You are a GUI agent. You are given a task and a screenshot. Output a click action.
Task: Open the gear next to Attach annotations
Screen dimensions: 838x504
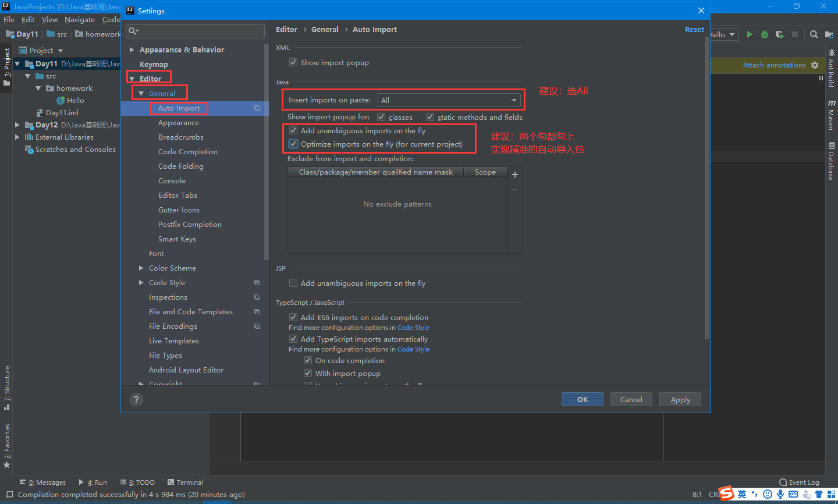(815, 65)
